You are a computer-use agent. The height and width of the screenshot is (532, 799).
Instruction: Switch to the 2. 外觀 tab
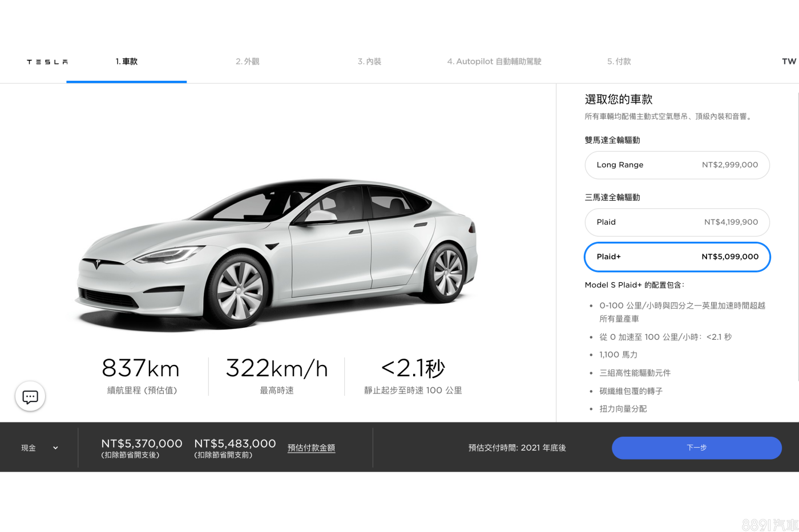click(248, 62)
